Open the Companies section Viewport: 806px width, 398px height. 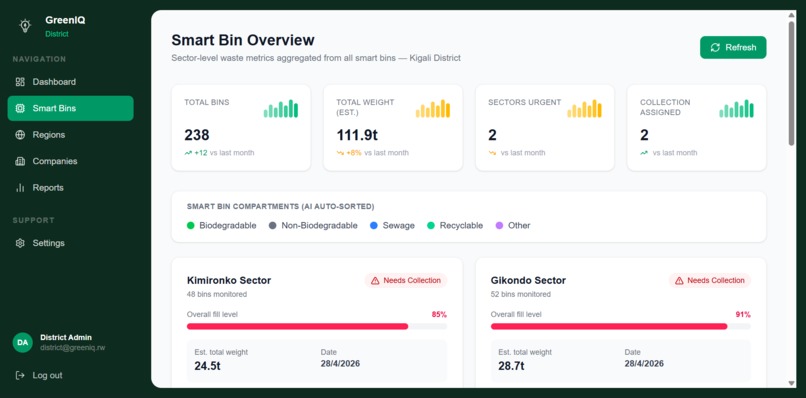[x=70, y=161]
